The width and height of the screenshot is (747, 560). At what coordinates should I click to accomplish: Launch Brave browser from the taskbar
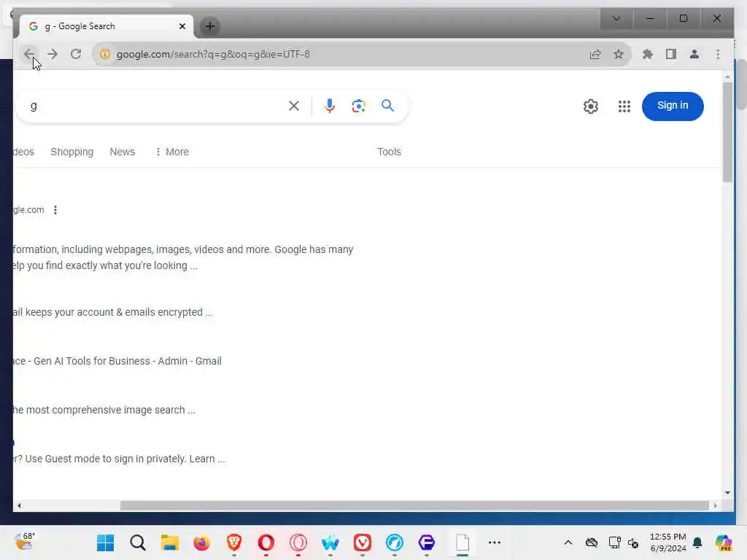pos(234,542)
